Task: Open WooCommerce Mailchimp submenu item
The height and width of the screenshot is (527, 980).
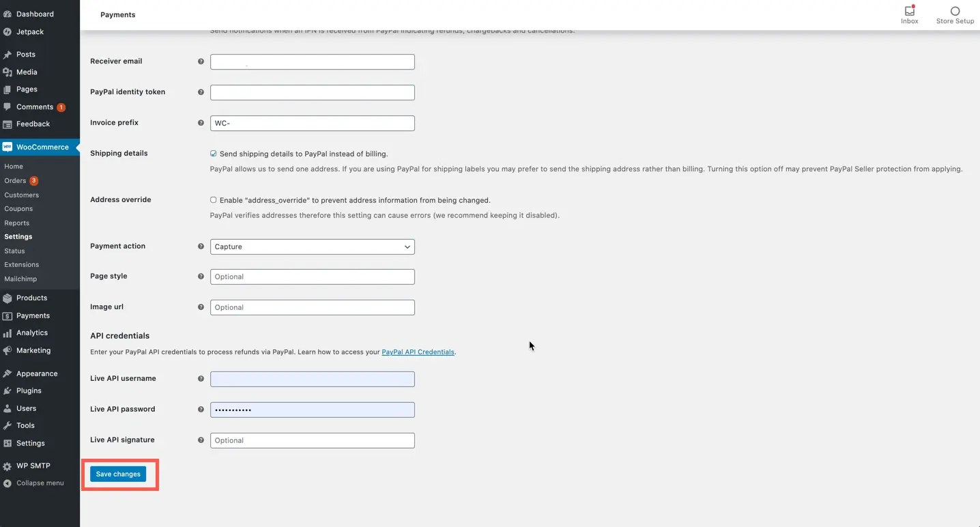Action: click(20, 279)
